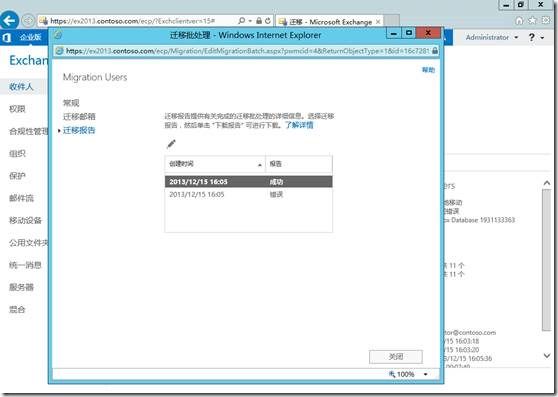Viewport: 558px width, 397px height.
Task: Minimize the 迁移批处理 popup window
Action: pos(394,33)
